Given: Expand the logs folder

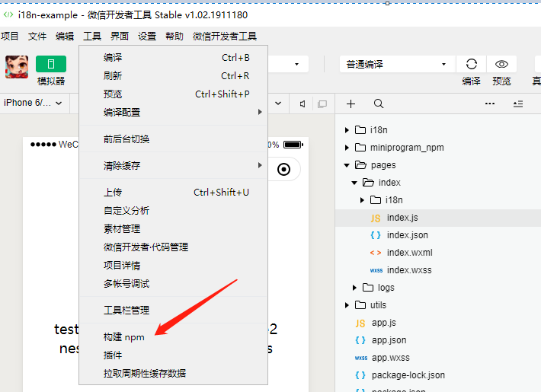Looking at the screenshot, I should (x=354, y=288).
